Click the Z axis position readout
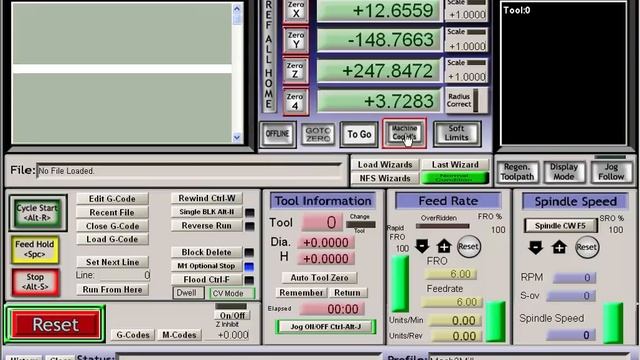This screenshot has height=360, width=640. (x=380, y=71)
